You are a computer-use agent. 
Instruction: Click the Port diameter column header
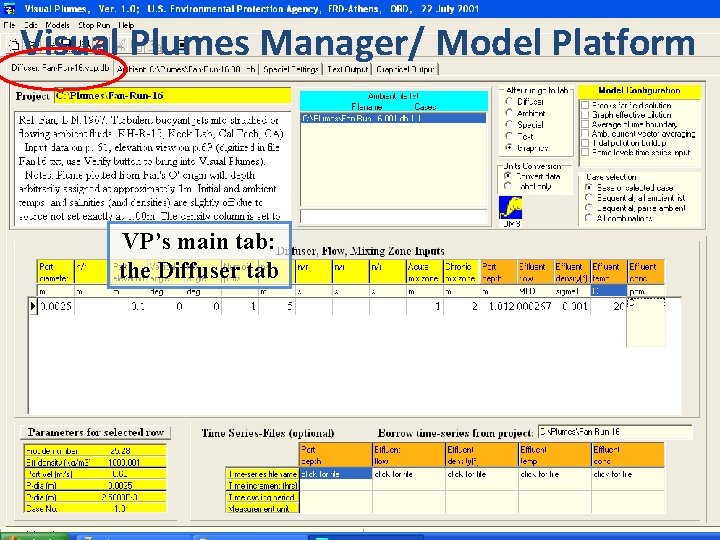pyautogui.click(x=56, y=272)
